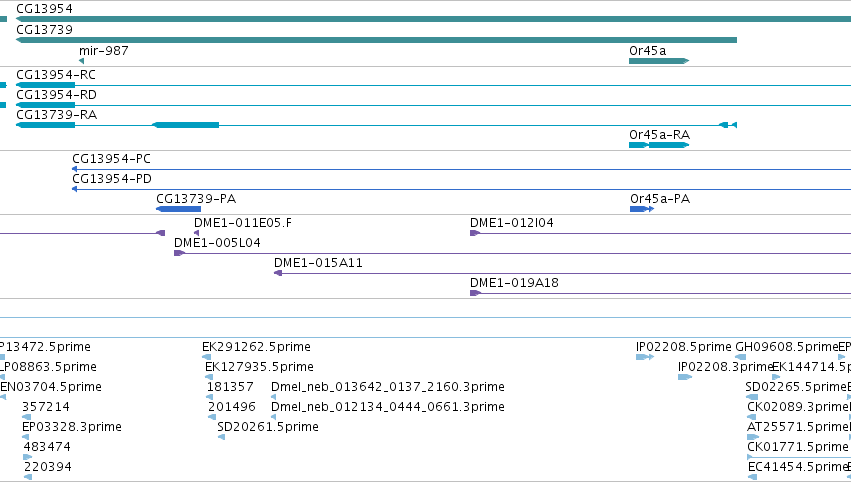Click the small mir-987 arrow glyph
This screenshot has height=482, width=851.
click(81, 61)
